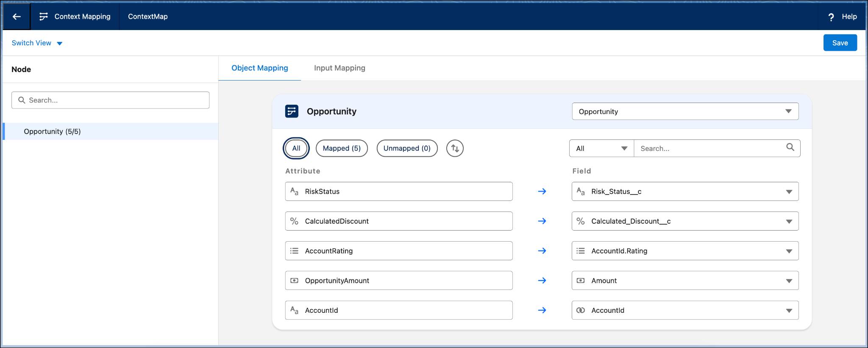Click the field Search input box
This screenshot has height=348, width=868.
(x=717, y=148)
